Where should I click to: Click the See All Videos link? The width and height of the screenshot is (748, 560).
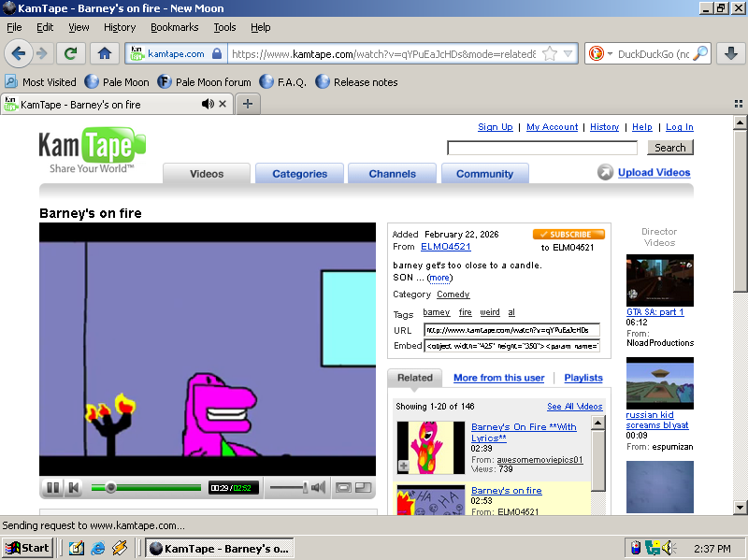(575, 407)
